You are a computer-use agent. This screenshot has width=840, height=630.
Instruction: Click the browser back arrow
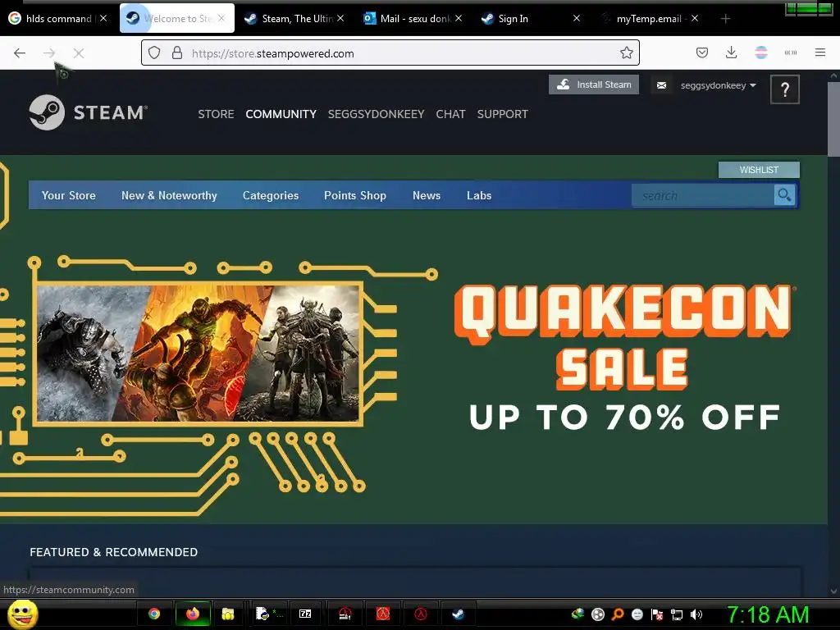pyautogui.click(x=20, y=53)
